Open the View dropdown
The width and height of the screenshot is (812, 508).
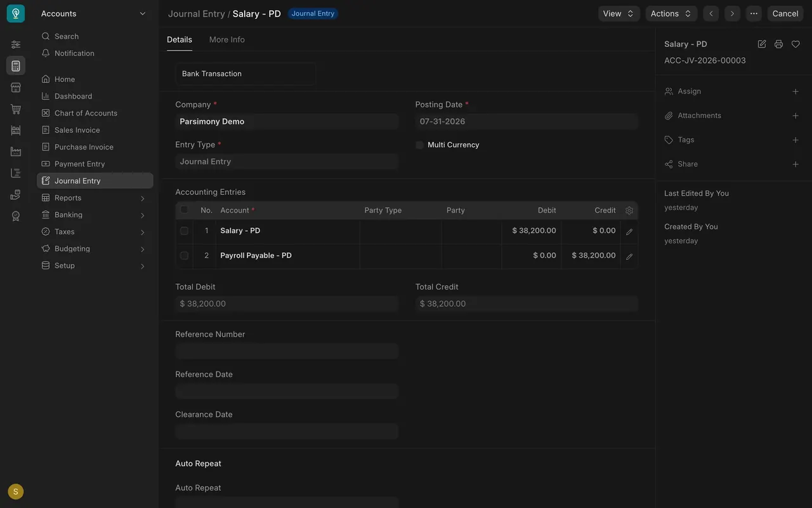tap(619, 13)
